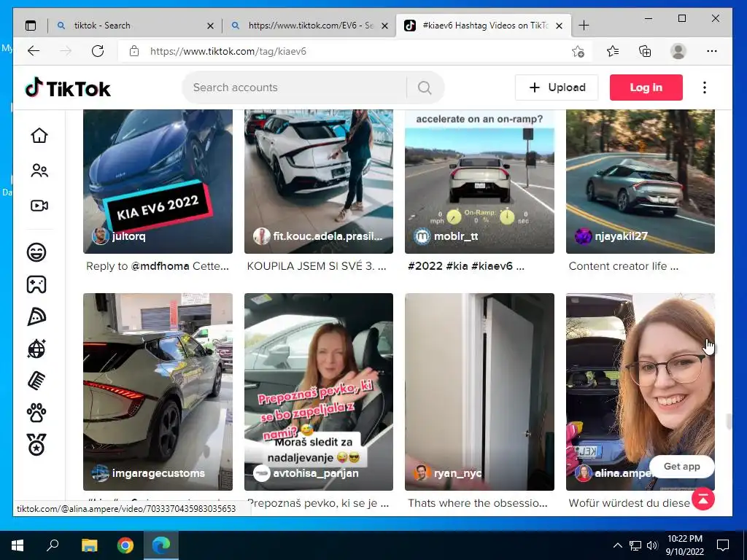This screenshot has width=747, height=560.
Task: Select the Dance disco ball category icon
Action: pyautogui.click(x=36, y=349)
